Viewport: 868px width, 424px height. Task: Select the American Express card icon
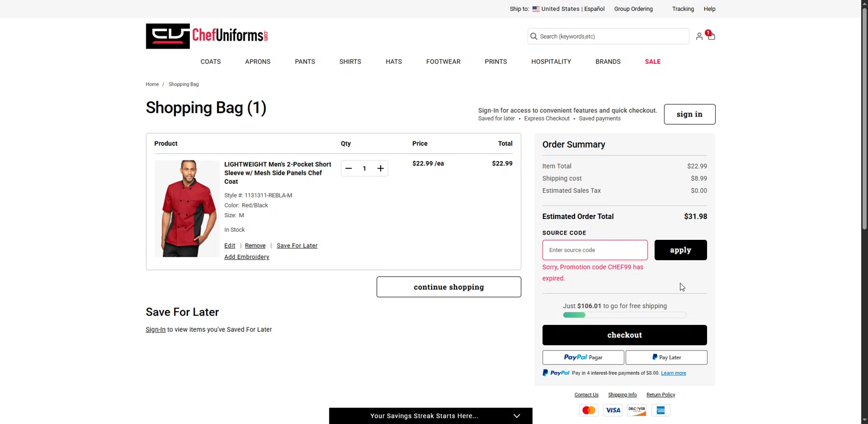(661, 410)
